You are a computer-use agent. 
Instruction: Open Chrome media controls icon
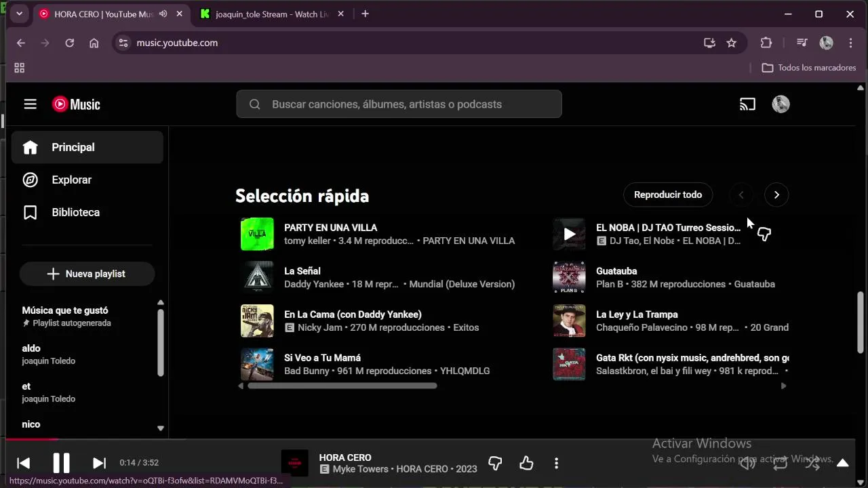(802, 43)
